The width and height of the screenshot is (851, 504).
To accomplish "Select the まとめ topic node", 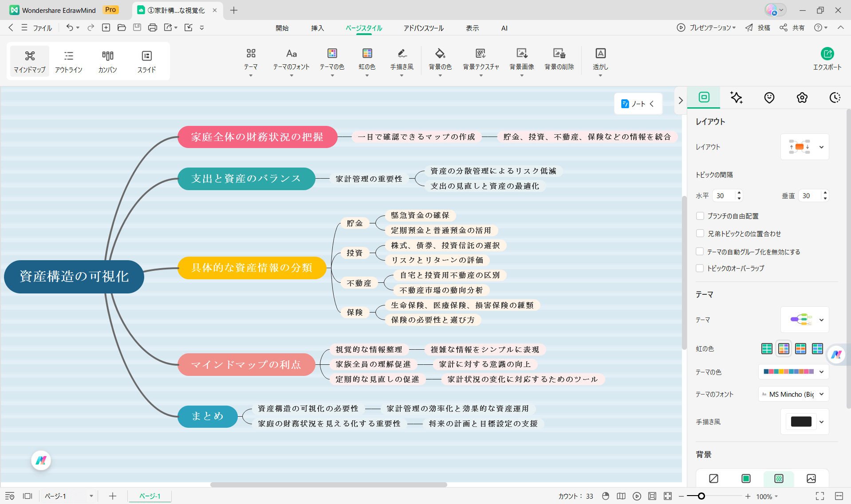I will point(208,416).
